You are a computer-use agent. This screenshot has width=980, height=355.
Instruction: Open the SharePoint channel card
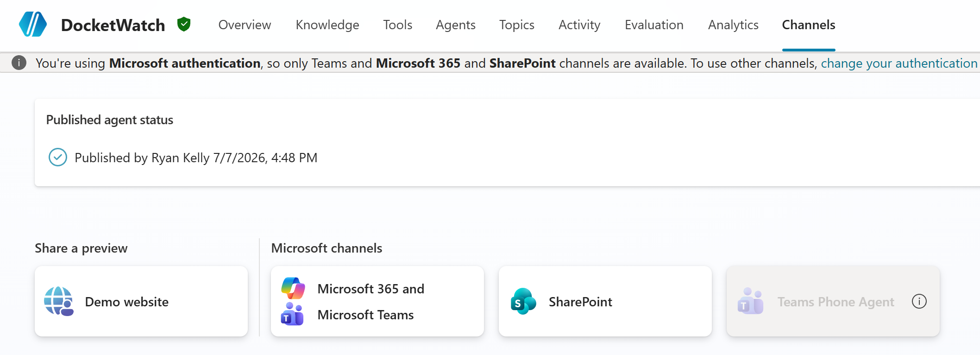coord(605,301)
